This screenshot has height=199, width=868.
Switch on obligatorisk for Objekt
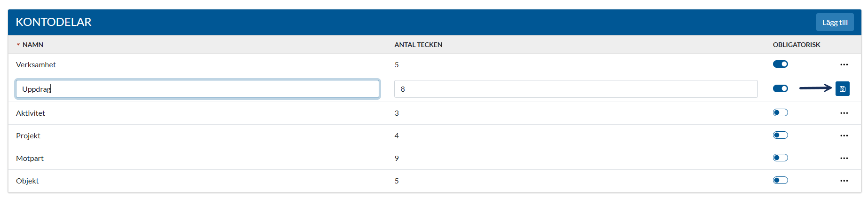coord(780,180)
